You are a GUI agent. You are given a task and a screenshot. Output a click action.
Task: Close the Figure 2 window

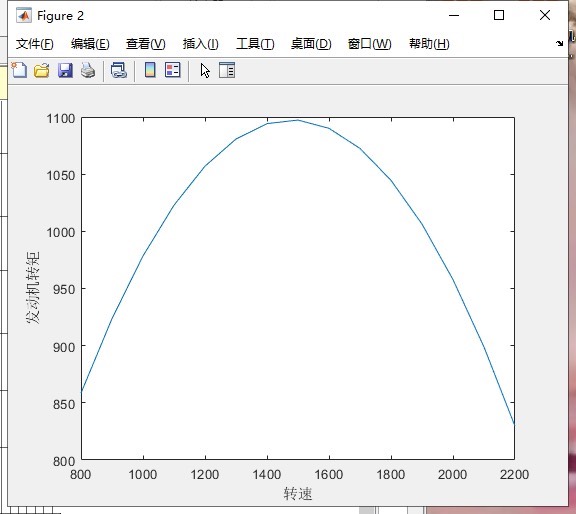click(545, 15)
